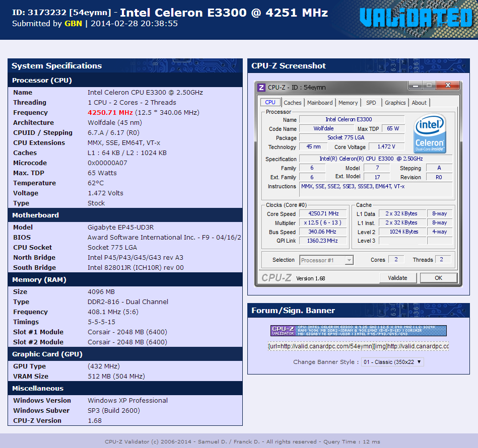Click the Intel P45/P43/G45/G43 rev A3 value
The image size is (478, 448).
[135, 257]
